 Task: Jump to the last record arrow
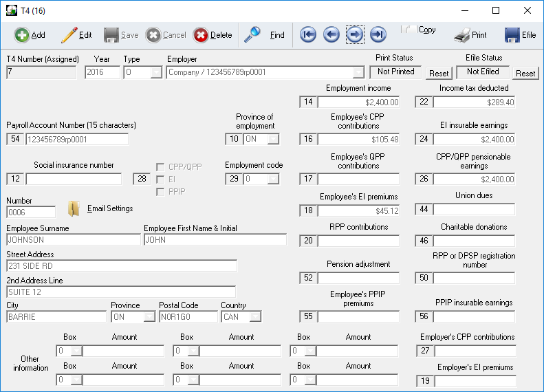click(x=378, y=35)
